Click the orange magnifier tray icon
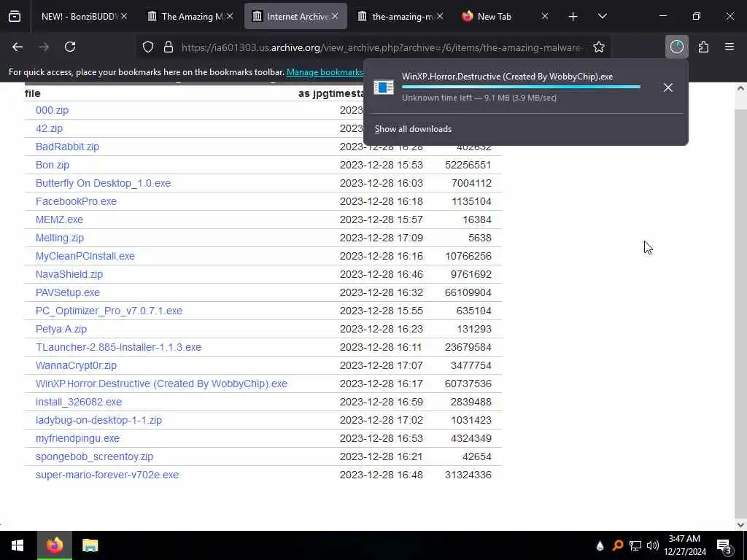747x560 pixels. [617, 545]
